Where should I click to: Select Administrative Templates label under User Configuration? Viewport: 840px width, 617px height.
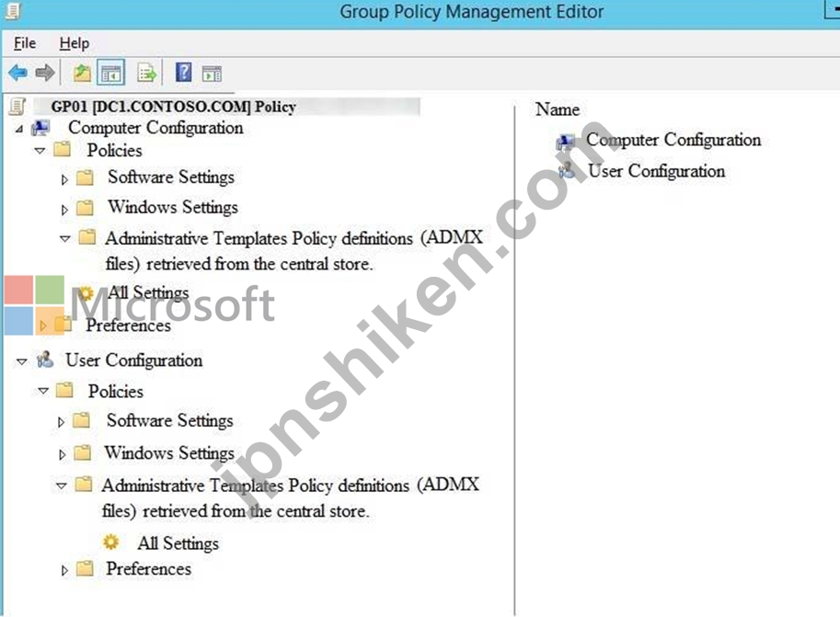tap(291, 497)
